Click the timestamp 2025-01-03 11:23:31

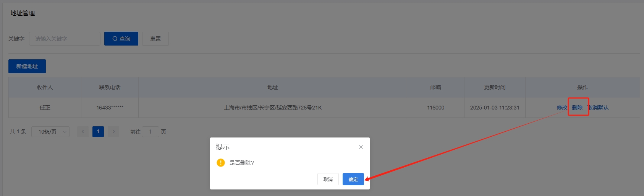tap(495, 108)
